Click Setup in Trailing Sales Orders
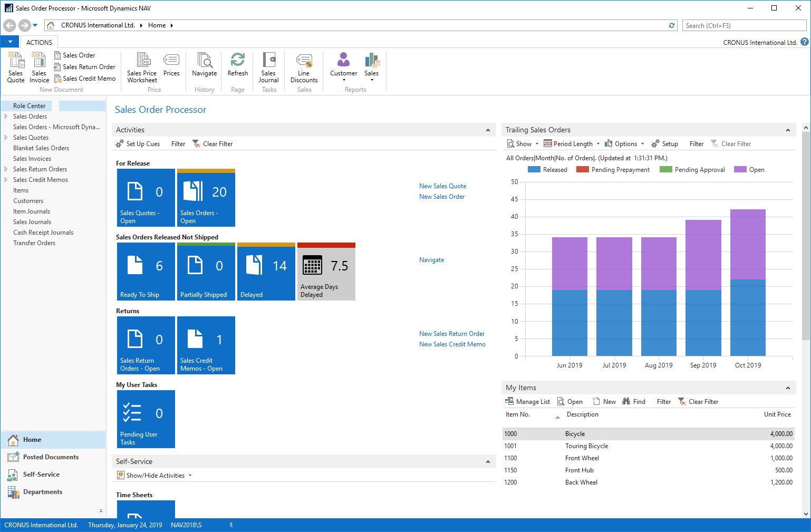The image size is (811, 532). (x=665, y=144)
